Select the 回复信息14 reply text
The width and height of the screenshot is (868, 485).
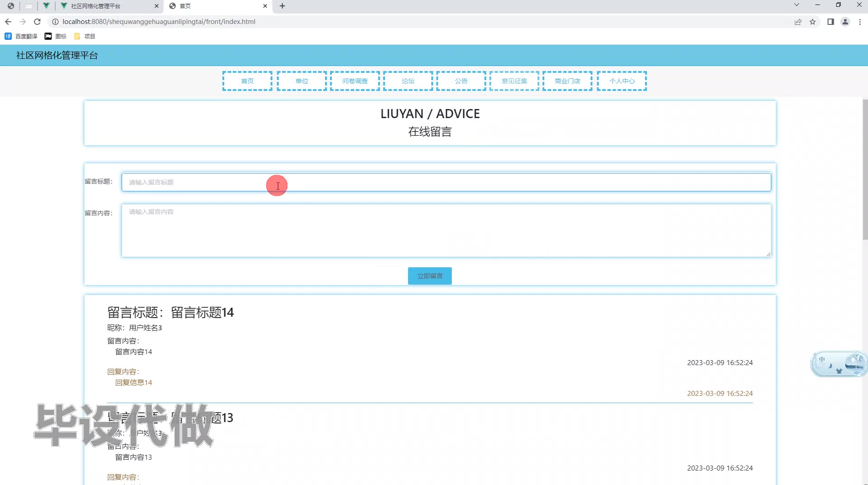coord(133,382)
